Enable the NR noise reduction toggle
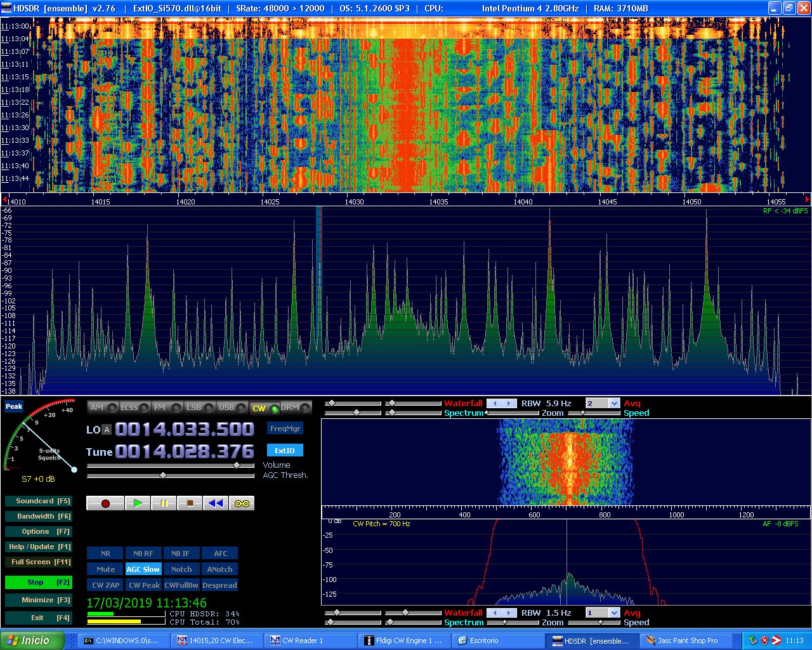Screen dimensions: 812x650 [x=105, y=554]
